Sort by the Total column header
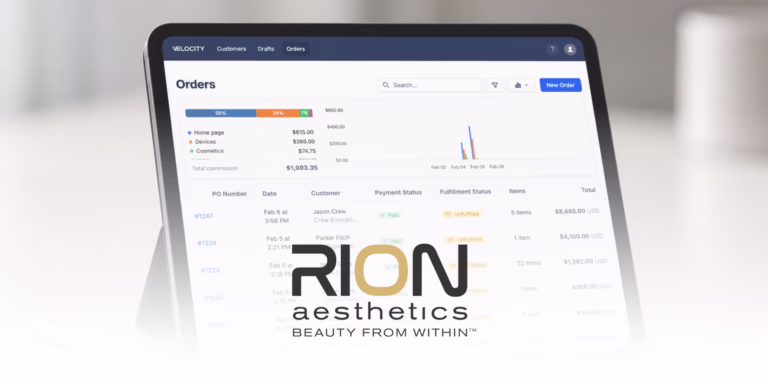This screenshot has width=768, height=384. [x=588, y=190]
